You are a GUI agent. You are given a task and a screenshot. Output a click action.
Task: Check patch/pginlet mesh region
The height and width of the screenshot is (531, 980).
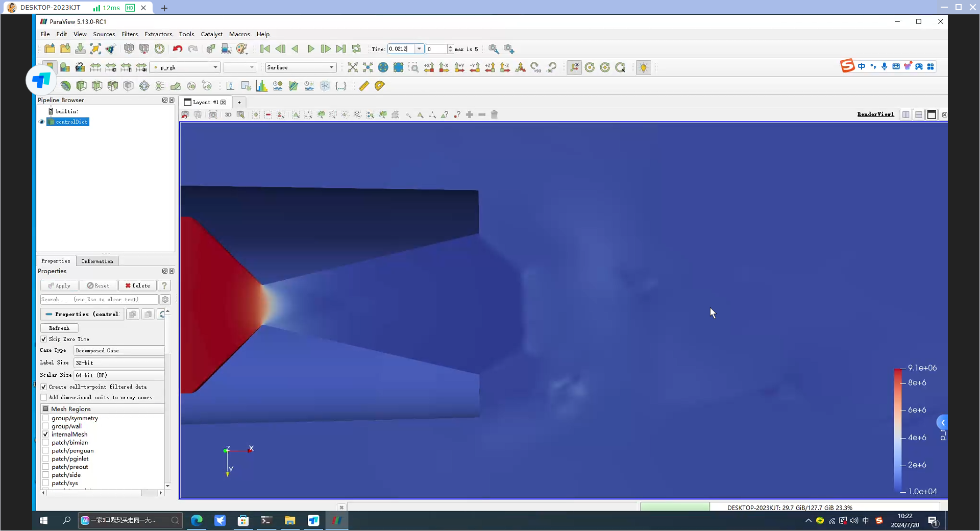[46, 459]
